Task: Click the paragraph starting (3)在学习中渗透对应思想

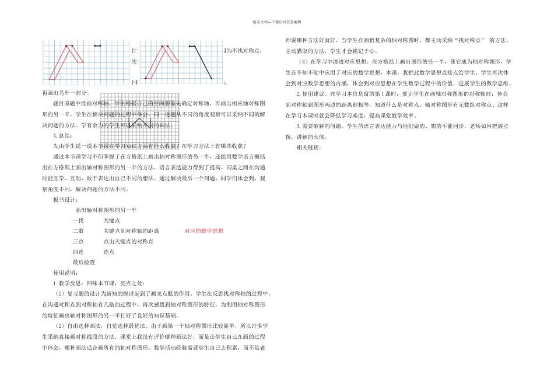Action: (398, 72)
